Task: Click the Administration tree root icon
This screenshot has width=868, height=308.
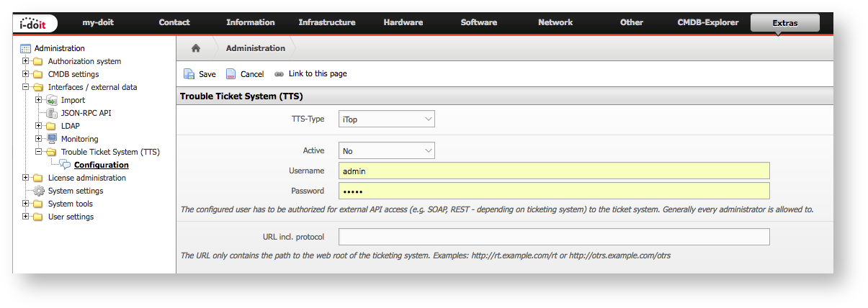Action: pos(26,48)
